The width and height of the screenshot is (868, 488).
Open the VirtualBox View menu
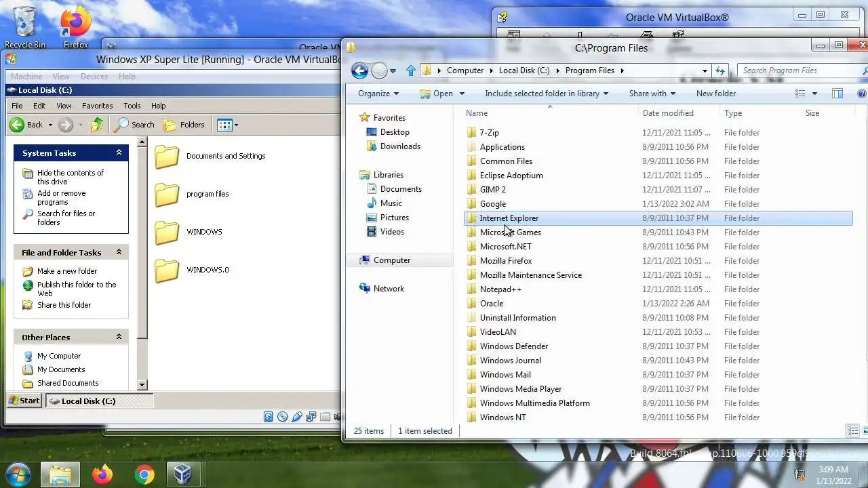tap(61, 77)
